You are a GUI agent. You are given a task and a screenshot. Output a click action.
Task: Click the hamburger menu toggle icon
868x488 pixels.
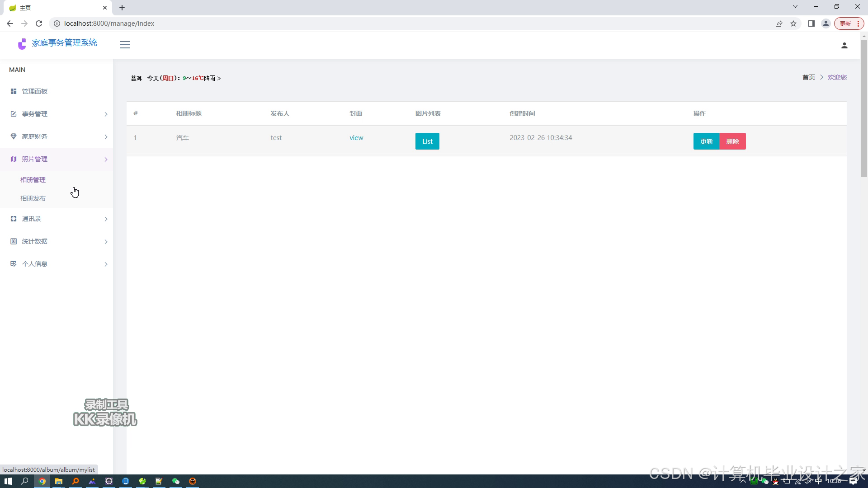pyautogui.click(x=125, y=45)
